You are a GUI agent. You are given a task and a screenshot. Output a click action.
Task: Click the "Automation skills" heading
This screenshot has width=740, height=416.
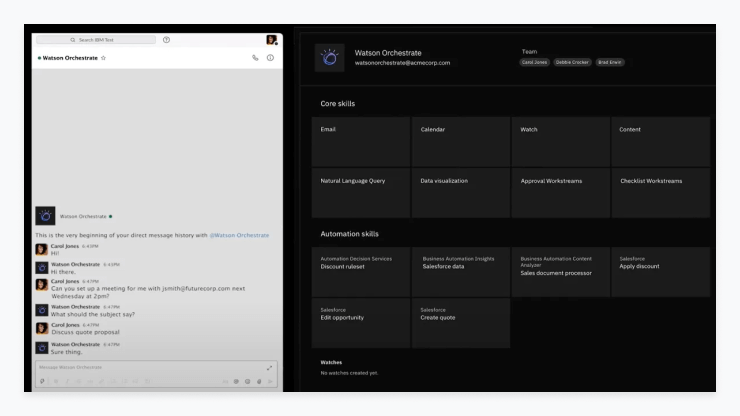349,234
